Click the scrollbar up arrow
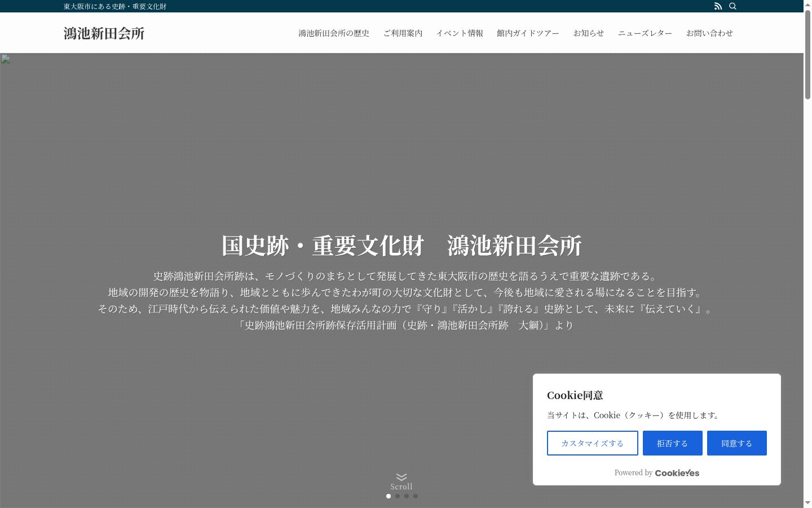 click(807, 5)
